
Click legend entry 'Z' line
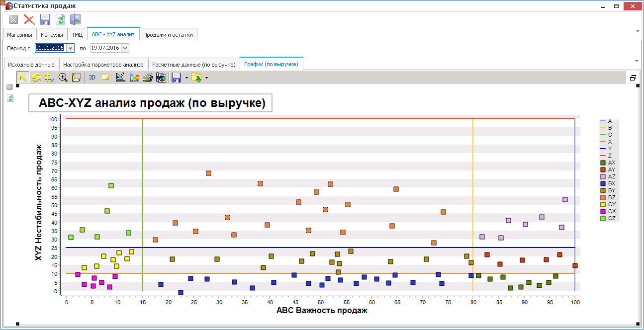606,156
